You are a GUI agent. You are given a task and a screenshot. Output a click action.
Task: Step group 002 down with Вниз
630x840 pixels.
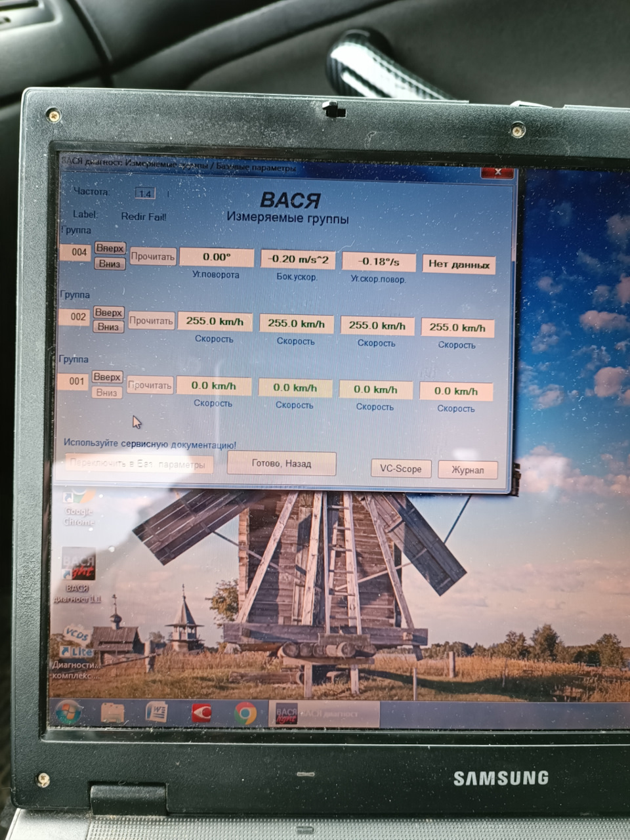pos(108,327)
